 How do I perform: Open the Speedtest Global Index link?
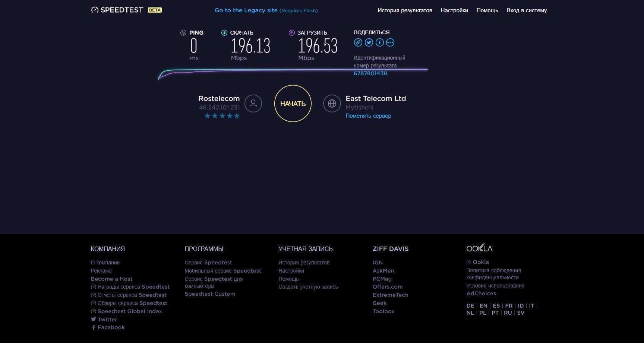click(x=129, y=311)
